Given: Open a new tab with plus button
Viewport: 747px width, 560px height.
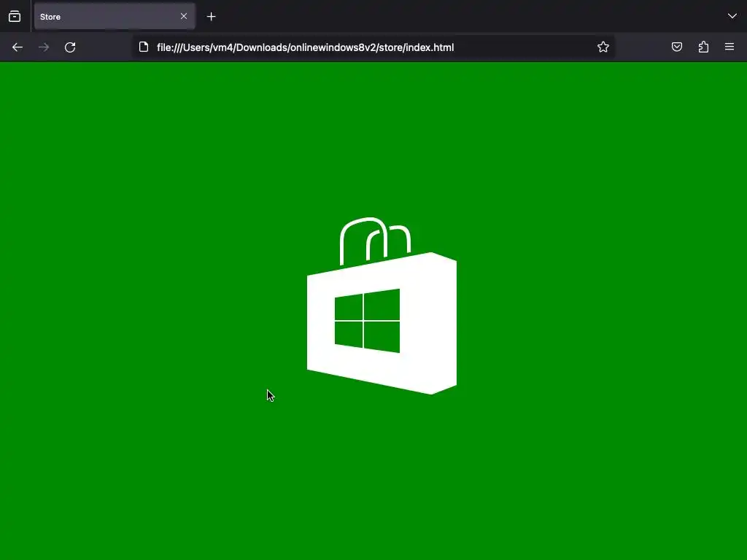Looking at the screenshot, I should pyautogui.click(x=211, y=17).
